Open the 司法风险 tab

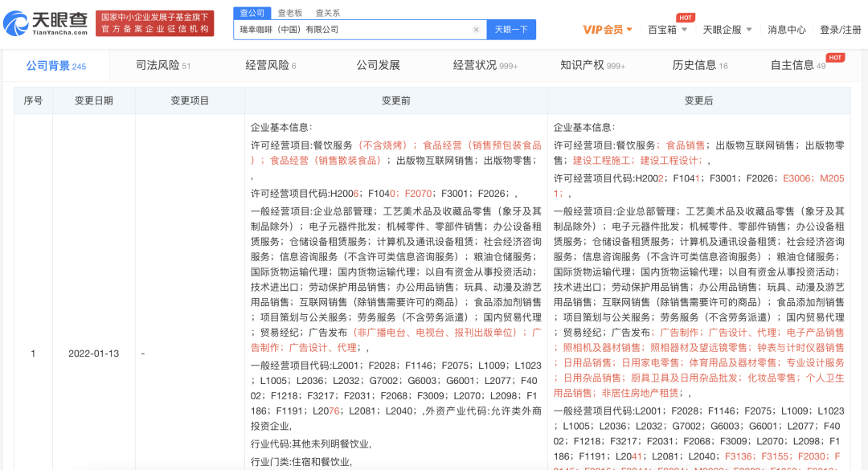coord(162,65)
